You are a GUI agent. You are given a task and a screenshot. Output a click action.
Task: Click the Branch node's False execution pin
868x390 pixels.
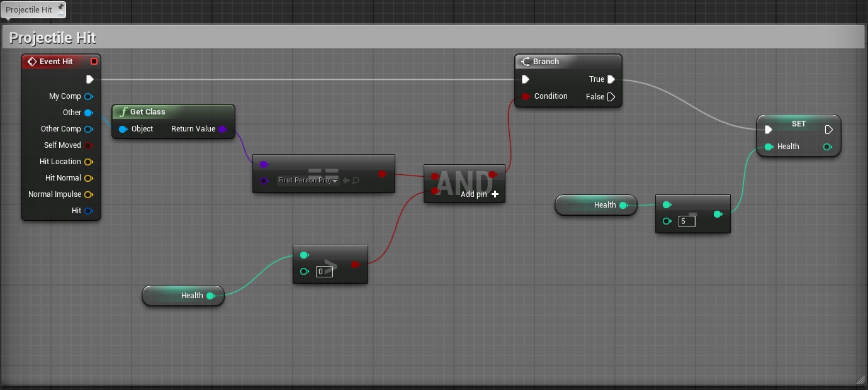coord(611,97)
